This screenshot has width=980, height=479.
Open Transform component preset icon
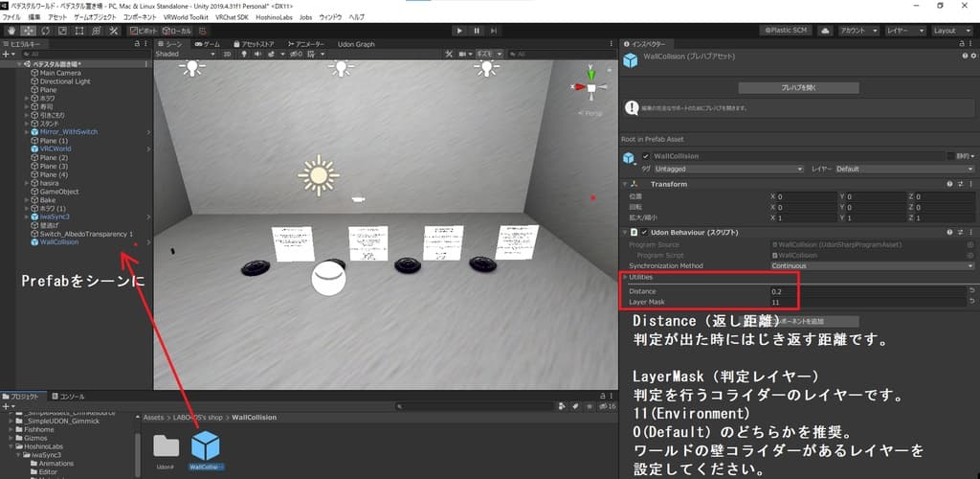[960, 184]
